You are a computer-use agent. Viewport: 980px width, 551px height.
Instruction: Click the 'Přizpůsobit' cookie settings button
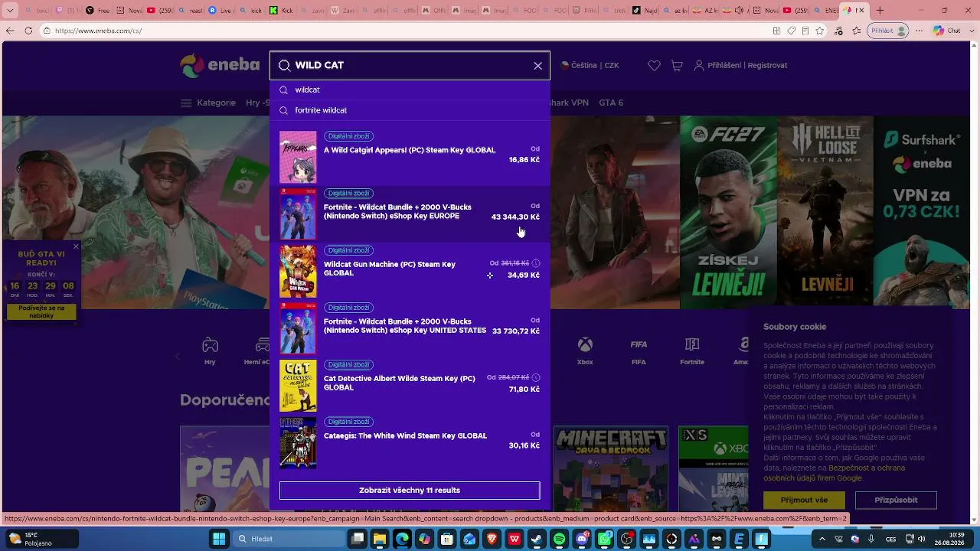[896, 500]
